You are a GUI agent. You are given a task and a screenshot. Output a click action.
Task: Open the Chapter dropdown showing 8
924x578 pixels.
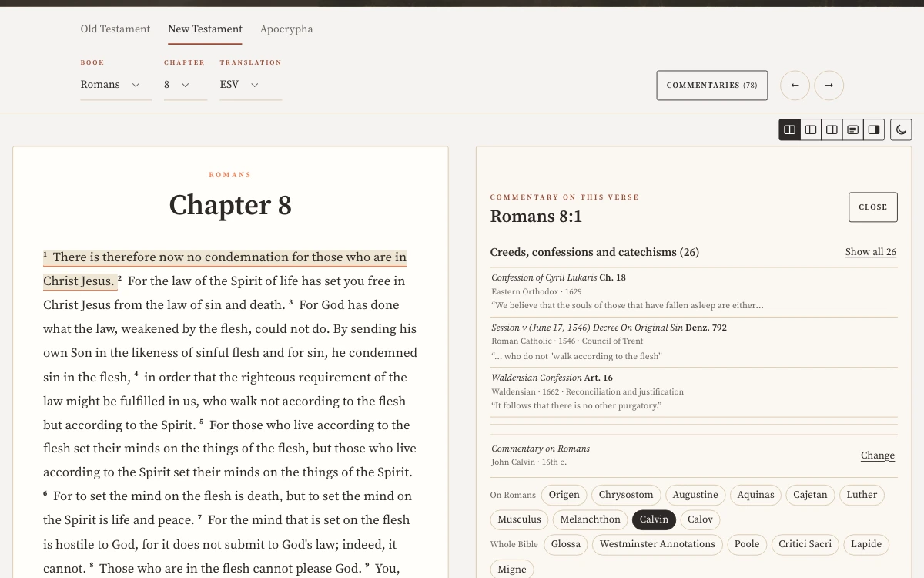tap(185, 85)
